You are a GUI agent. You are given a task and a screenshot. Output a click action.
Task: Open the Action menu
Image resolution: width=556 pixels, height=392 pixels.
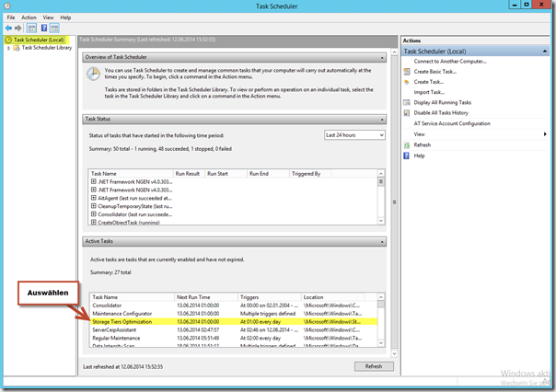click(29, 17)
